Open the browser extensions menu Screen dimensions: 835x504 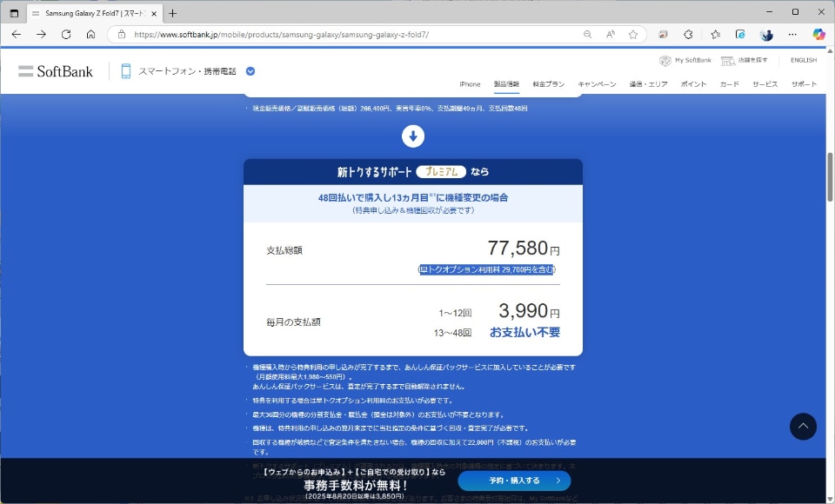[688, 35]
